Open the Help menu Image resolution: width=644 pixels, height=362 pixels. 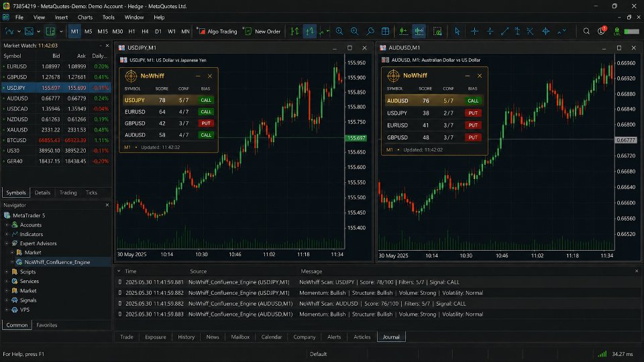[159, 17]
